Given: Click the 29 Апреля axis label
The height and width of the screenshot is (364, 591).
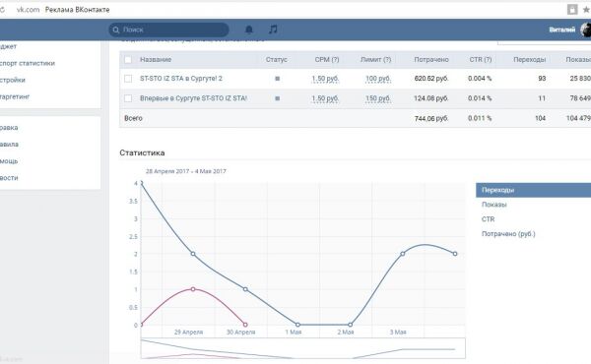Looking at the screenshot, I should 188,332.
